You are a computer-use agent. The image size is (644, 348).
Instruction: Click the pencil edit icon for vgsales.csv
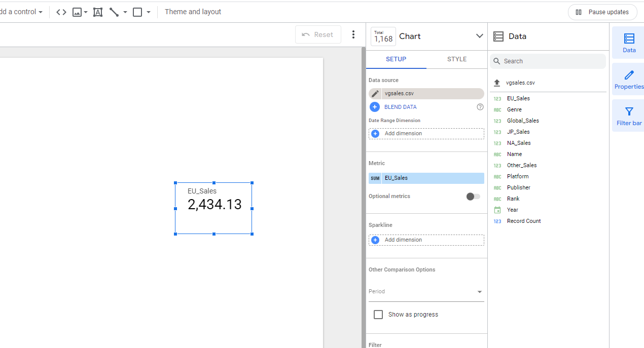(x=375, y=94)
